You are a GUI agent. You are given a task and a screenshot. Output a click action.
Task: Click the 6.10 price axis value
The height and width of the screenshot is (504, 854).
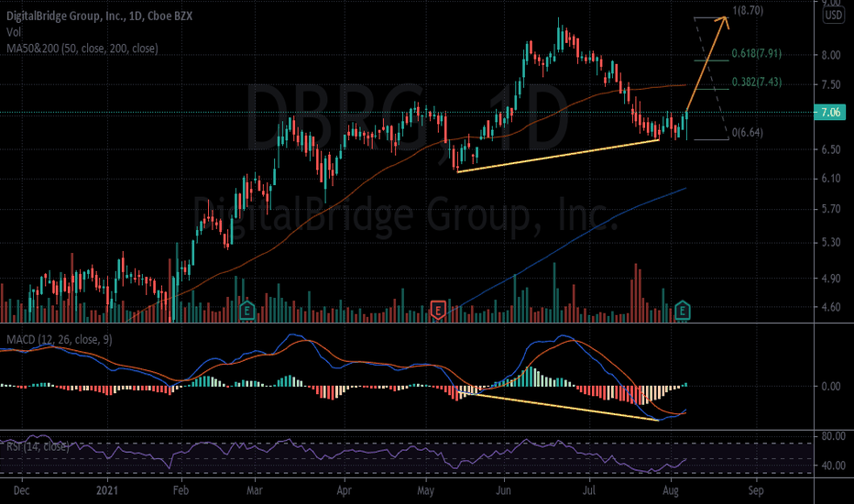(830, 178)
